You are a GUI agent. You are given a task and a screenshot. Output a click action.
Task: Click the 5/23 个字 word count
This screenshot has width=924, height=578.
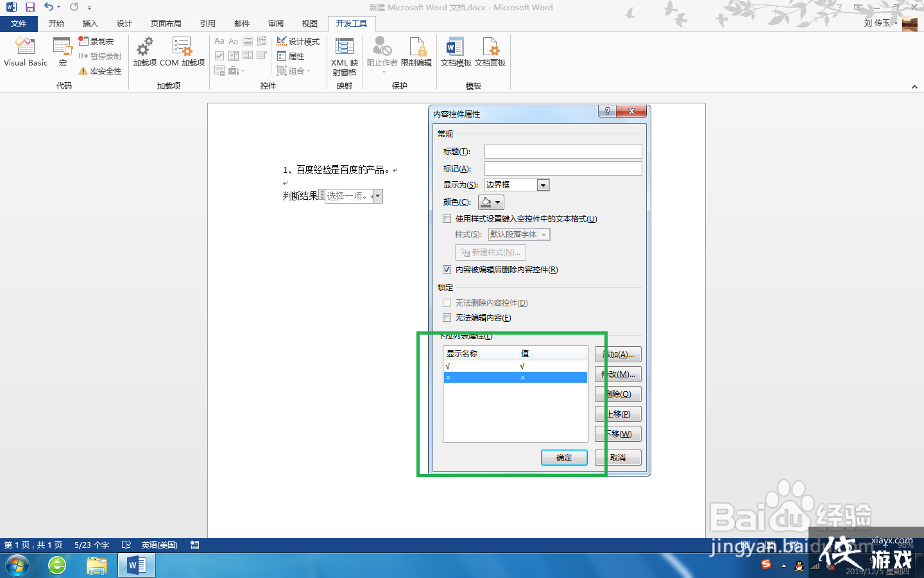click(92, 545)
